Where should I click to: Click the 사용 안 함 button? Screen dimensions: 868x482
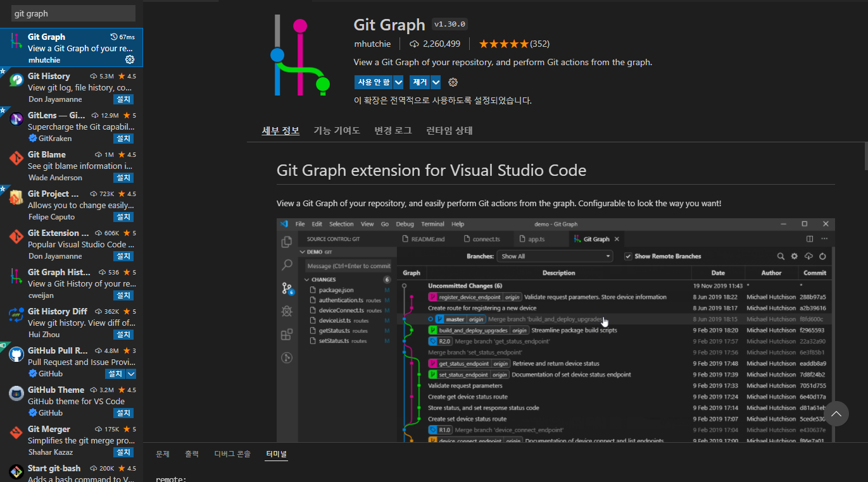[x=374, y=82]
